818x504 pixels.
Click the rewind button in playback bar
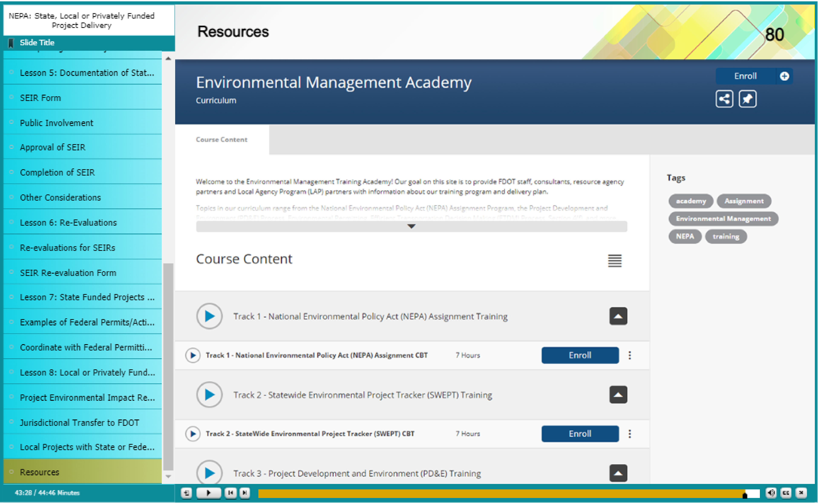[186, 493]
